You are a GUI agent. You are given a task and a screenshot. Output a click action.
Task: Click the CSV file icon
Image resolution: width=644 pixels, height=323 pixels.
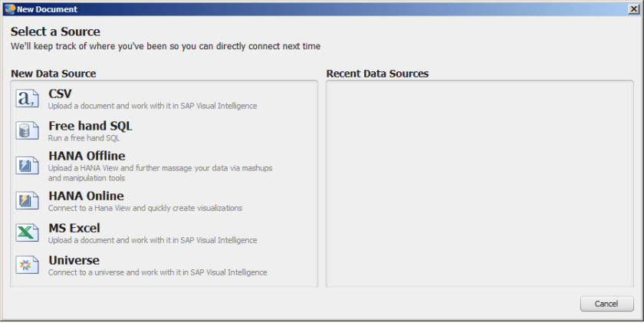[x=27, y=99]
